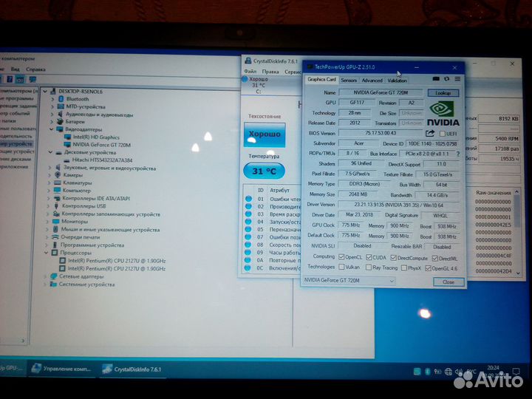The height and width of the screenshot is (399, 532).
Task: Expand the Bluetooth node
Action: click(52, 99)
